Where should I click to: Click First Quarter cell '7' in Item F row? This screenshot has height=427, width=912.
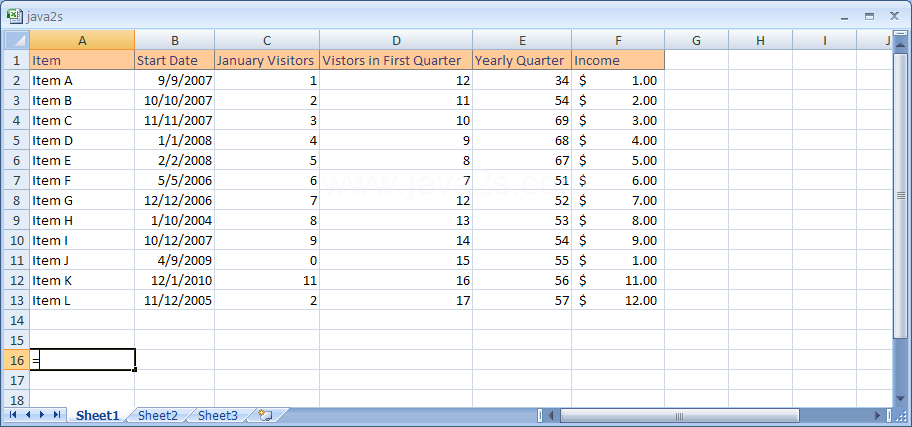coord(396,180)
